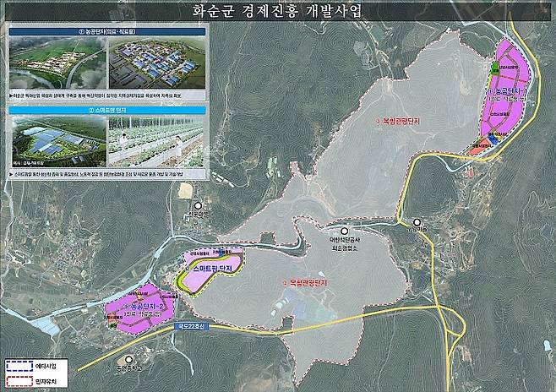Click the circle marker for 구암마을
556x392 pixels.
[x=417, y=222]
